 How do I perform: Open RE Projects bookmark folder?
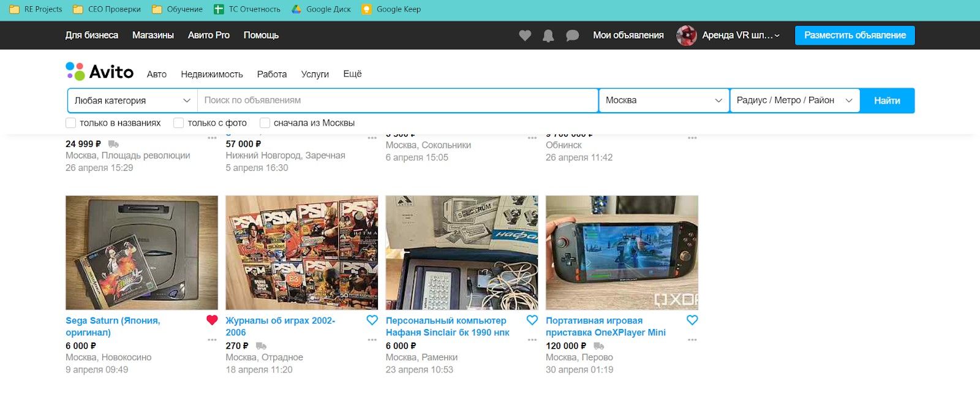click(36, 9)
